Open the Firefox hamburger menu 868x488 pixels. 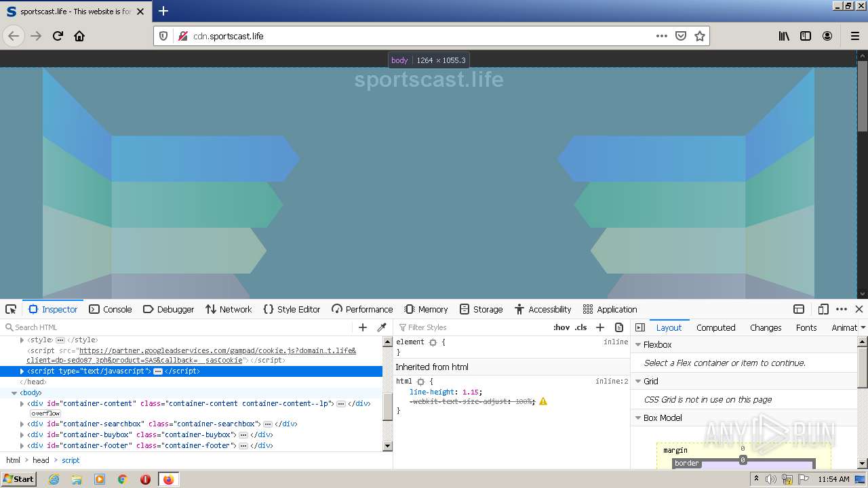(855, 36)
